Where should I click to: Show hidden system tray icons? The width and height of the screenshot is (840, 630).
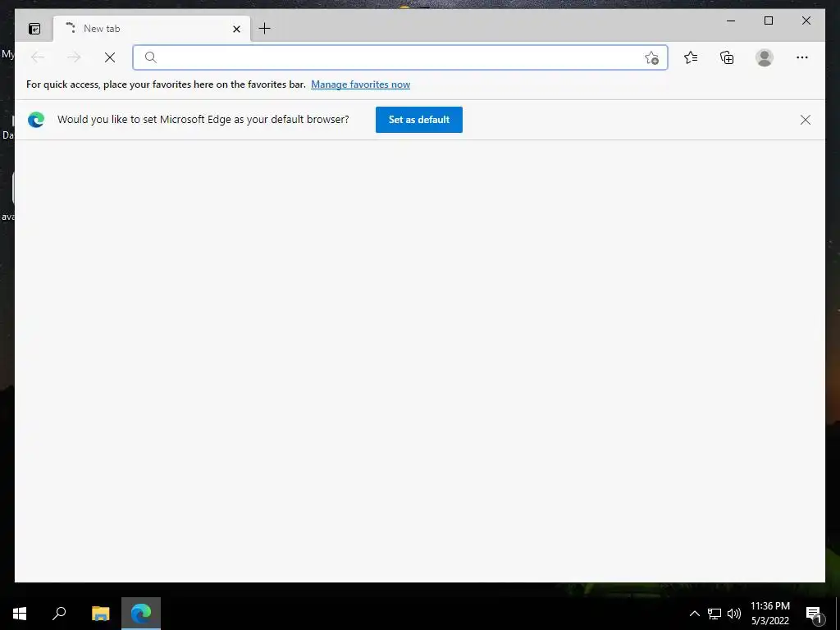694,614
